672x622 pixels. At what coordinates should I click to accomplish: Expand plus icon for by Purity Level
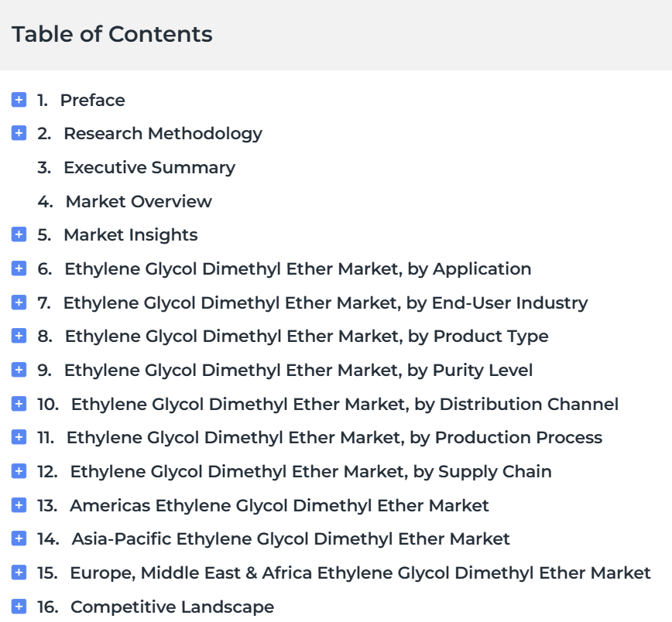coord(19,369)
